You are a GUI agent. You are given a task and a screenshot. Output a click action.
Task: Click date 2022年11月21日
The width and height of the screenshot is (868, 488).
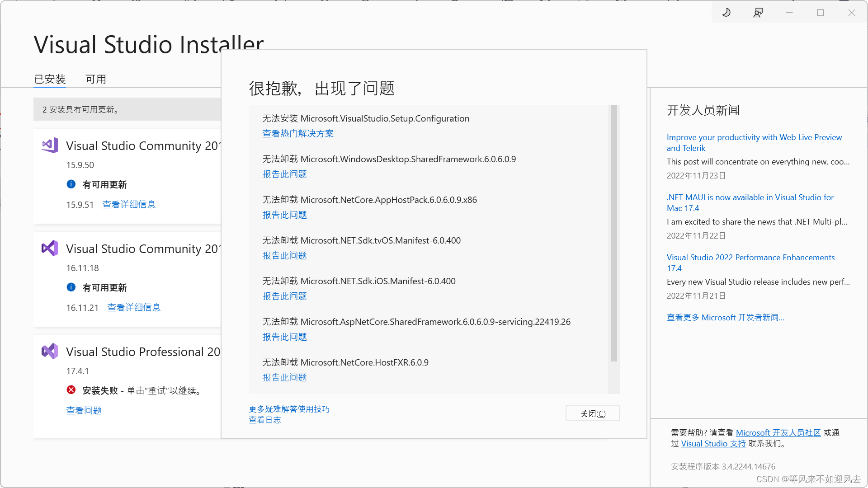tap(696, 296)
